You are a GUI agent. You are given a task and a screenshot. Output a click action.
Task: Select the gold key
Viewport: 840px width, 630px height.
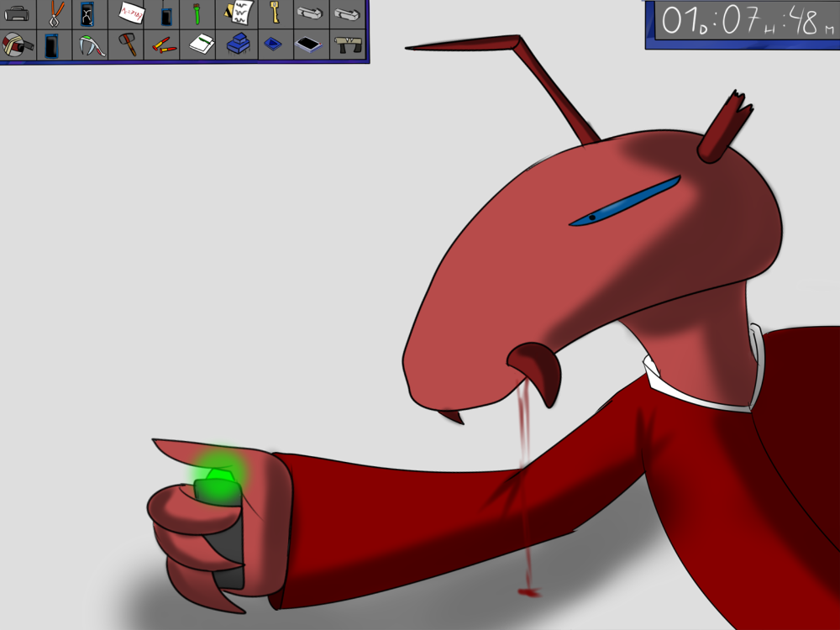point(274,13)
